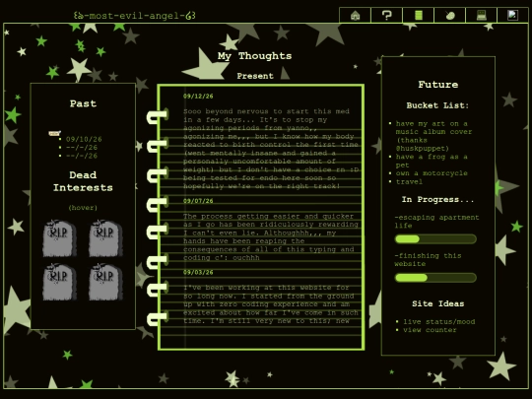Open the 09/10/26 past entry
532x399 pixels.
point(84,139)
